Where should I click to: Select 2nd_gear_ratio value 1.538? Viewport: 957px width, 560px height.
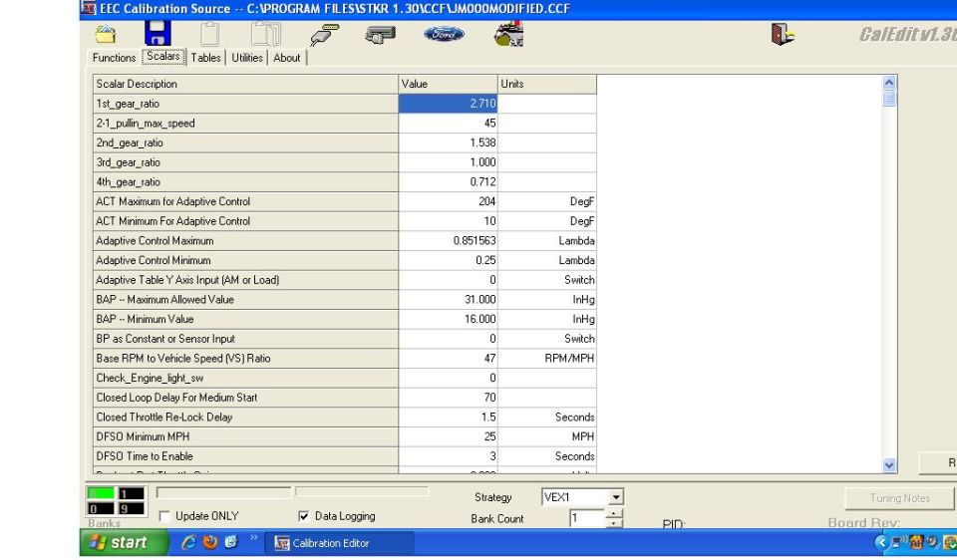pyautogui.click(x=448, y=142)
